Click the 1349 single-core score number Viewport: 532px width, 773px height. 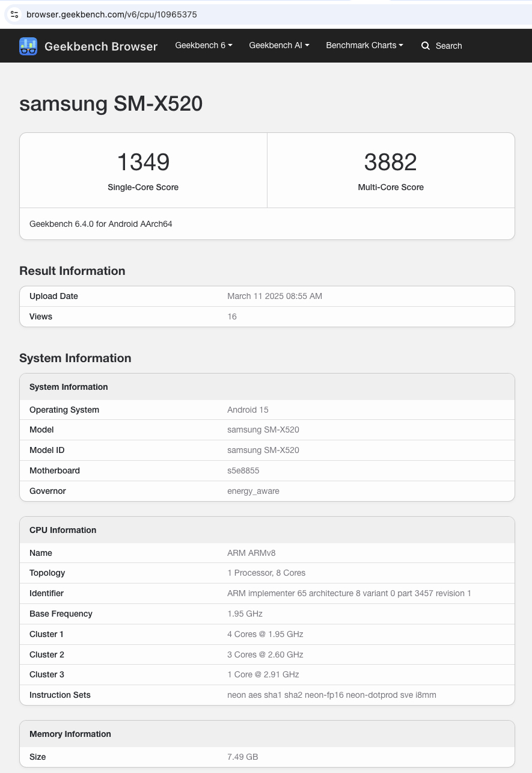(x=143, y=162)
